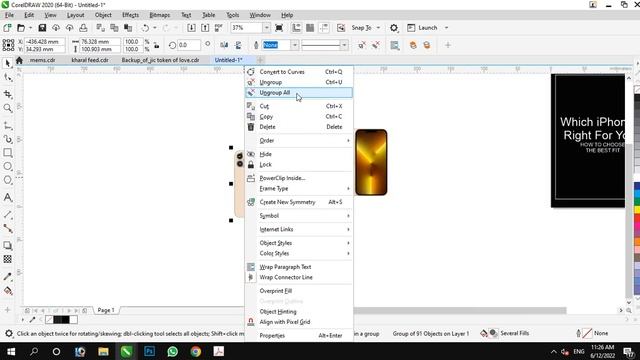Viewport: 640px width, 360px height.
Task: Click the add new document tab button
Action: click(x=260, y=60)
